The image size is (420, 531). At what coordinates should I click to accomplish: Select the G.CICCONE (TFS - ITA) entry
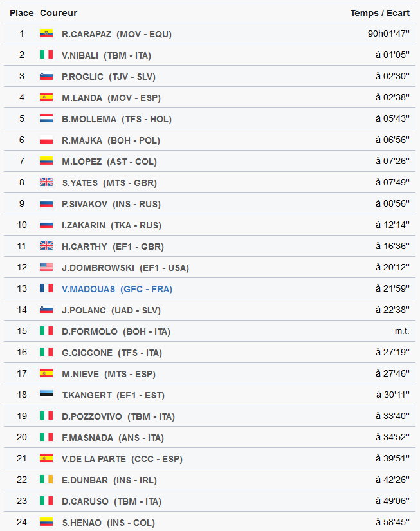[112, 353]
